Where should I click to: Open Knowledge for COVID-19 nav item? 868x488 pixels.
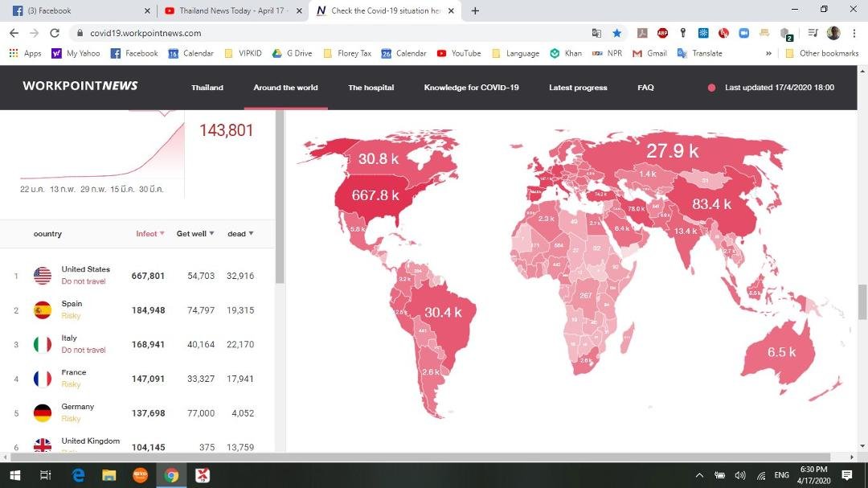471,88
